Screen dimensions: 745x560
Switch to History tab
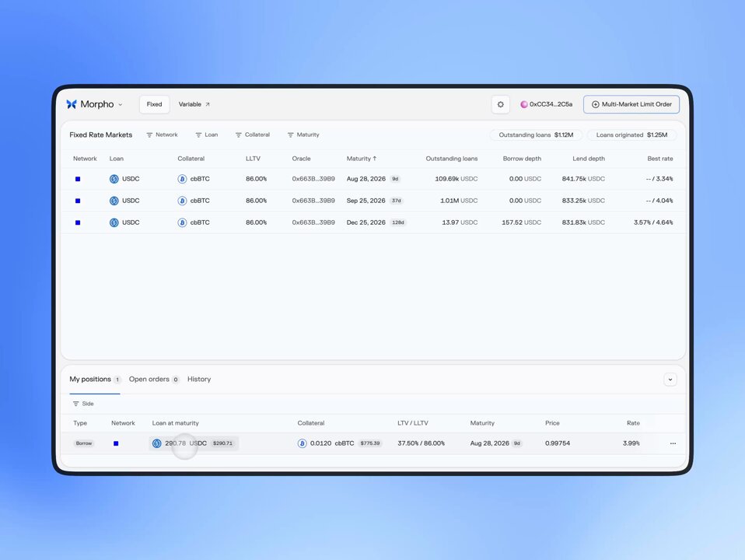point(199,380)
